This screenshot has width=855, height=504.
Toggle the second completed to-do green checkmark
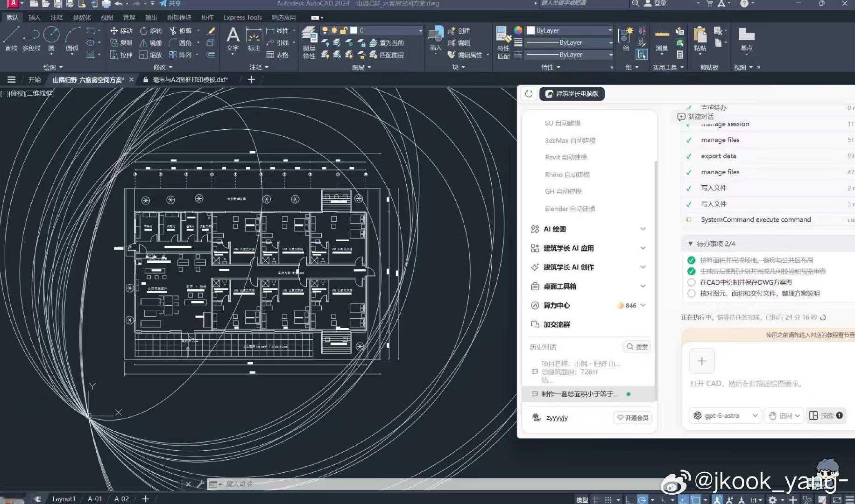pos(692,272)
